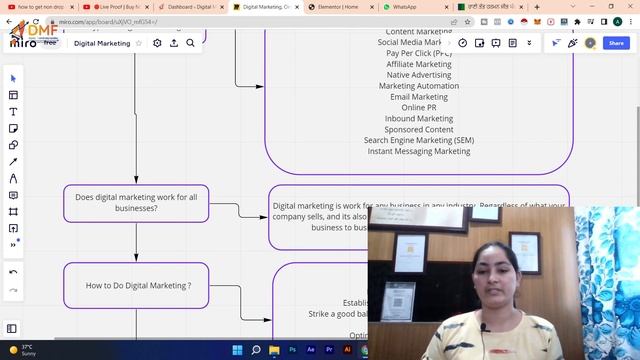This screenshot has height=360, width=640.
Task: Select the Shapes tool
Action: pyautogui.click(x=13, y=145)
